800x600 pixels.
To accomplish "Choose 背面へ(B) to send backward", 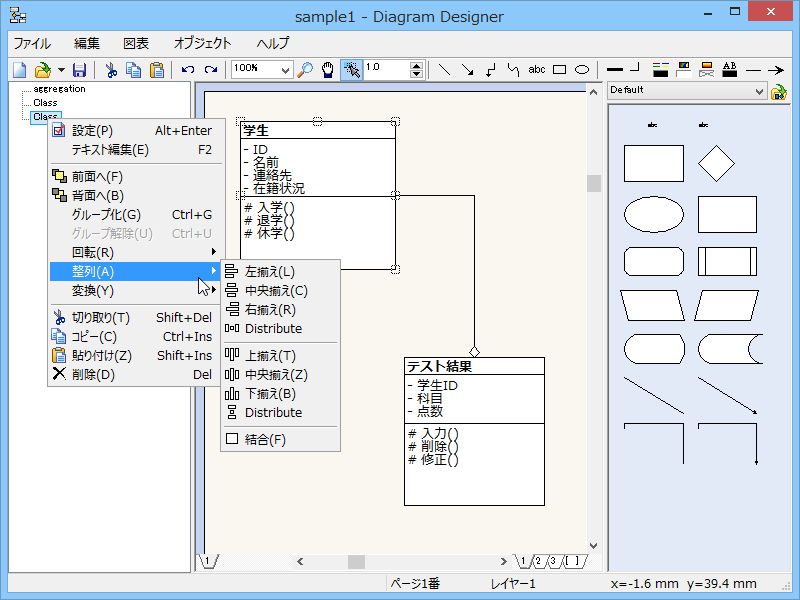I will pyautogui.click(x=136, y=195).
